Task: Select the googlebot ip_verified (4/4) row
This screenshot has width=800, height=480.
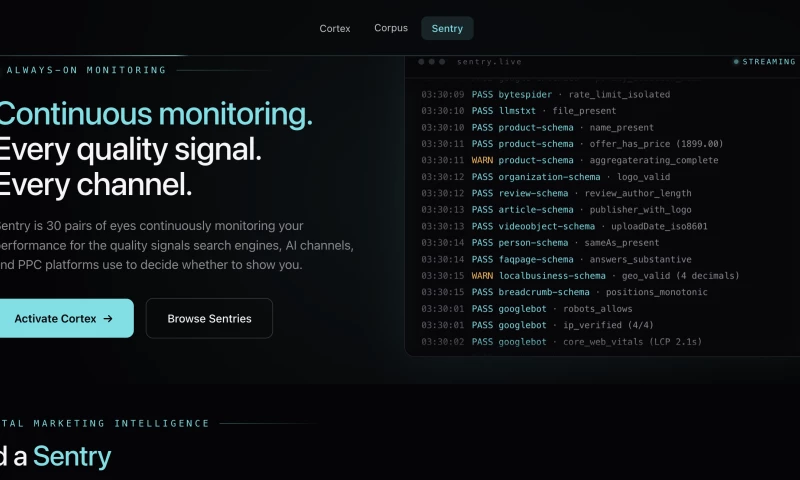Action: [537, 325]
